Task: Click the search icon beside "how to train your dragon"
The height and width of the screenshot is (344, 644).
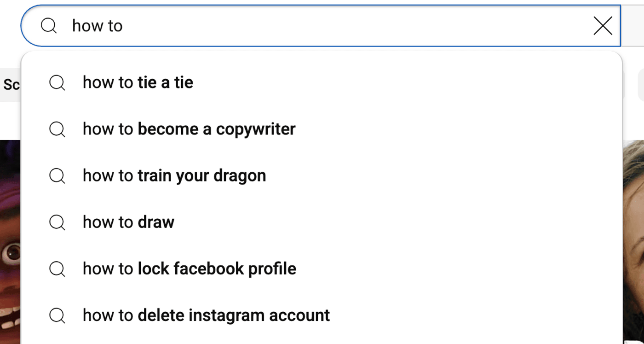Action: click(57, 176)
